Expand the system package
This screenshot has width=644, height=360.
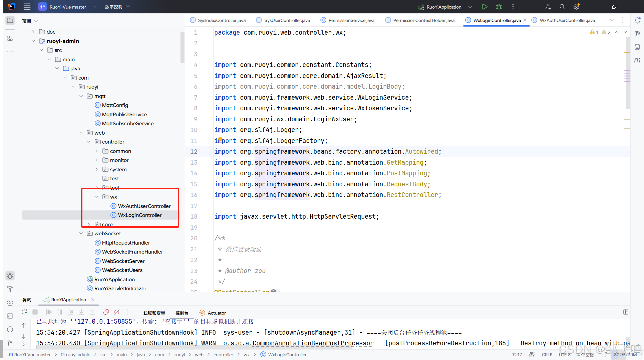click(97, 169)
